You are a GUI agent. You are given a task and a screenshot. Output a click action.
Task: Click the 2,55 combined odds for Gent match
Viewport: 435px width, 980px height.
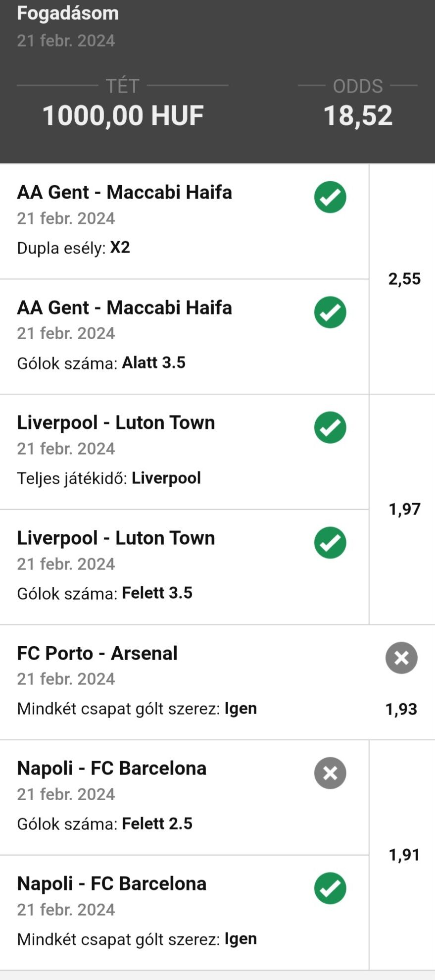click(404, 279)
